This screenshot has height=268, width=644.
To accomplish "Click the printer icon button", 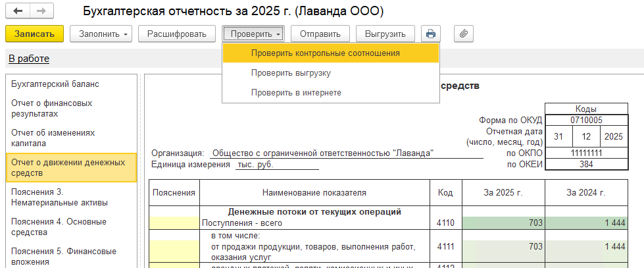I will click(x=431, y=34).
